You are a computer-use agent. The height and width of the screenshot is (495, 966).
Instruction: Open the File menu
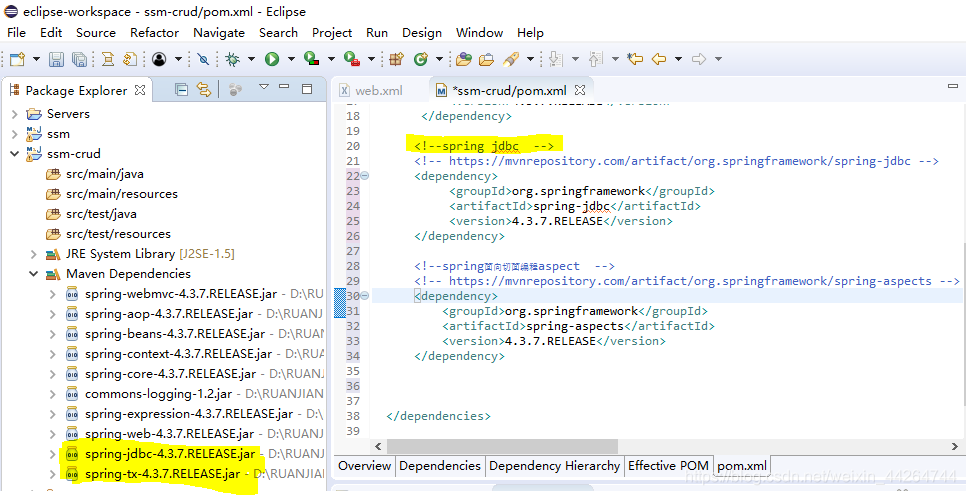click(17, 33)
